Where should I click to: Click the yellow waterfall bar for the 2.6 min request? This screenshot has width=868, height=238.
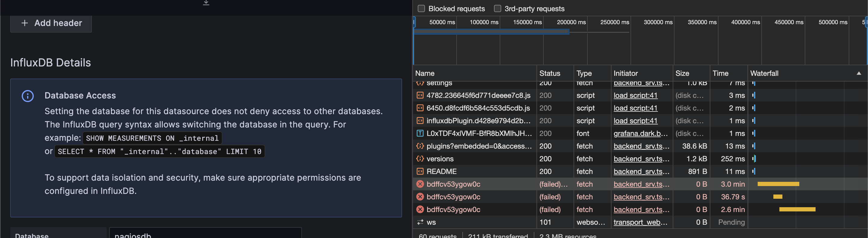tap(797, 210)
